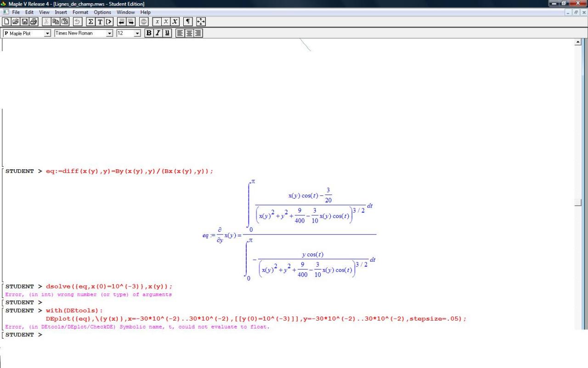
Task: Close the inner worksheet document window
Action: (584, 12)
